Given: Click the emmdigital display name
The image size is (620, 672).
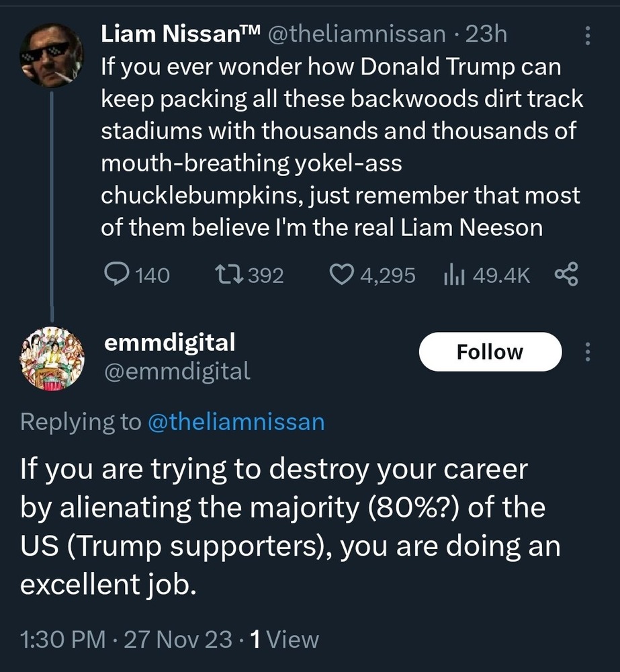Looking at the screenshot, I should point(170,343).
